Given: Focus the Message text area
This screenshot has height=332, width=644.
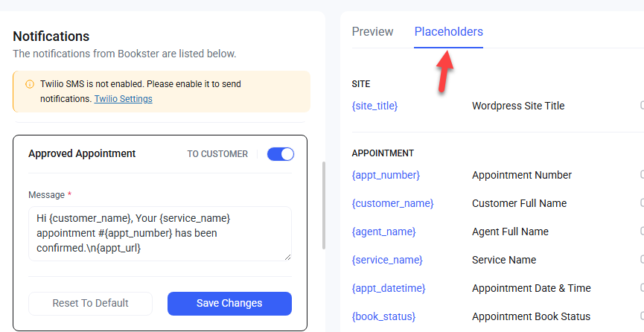Looking at the screenshot, I should 160,234.
